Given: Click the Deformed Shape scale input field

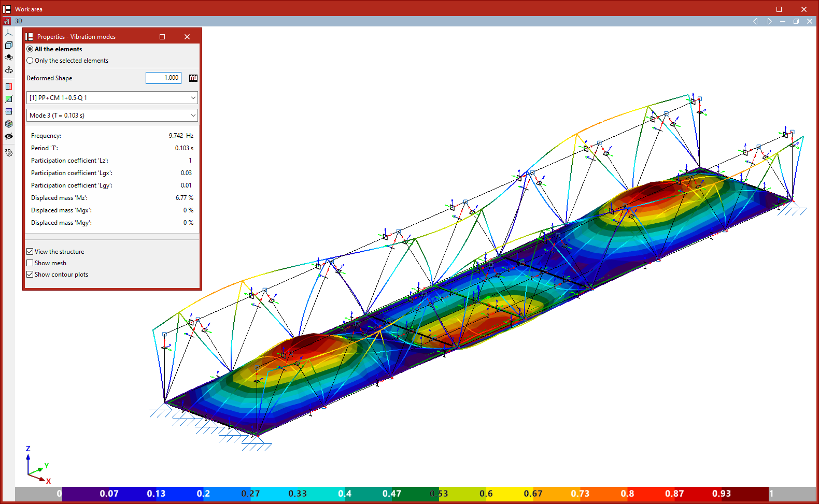Looking at the screenshot, I should click(x=163, y=78).
